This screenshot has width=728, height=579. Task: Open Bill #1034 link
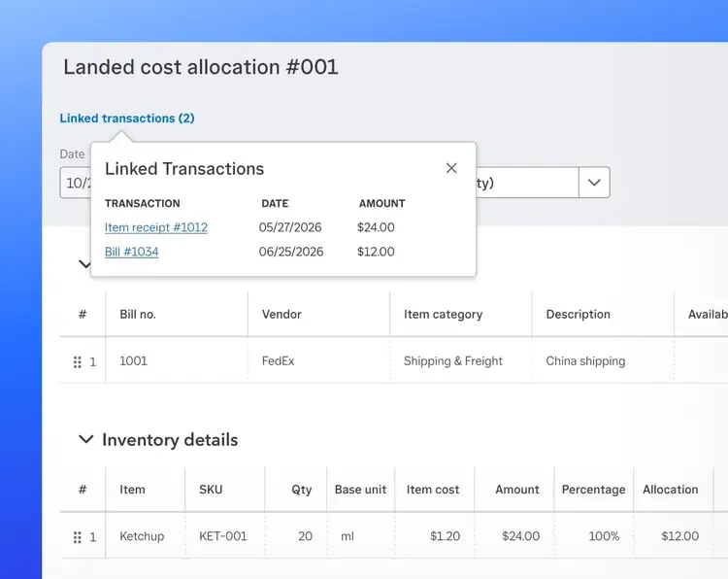131,252
